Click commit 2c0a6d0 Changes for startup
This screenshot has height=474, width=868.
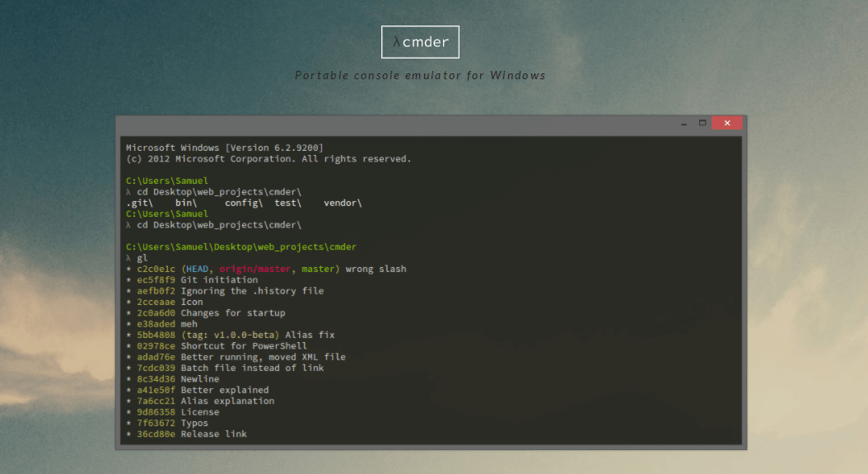coord(205,313)
